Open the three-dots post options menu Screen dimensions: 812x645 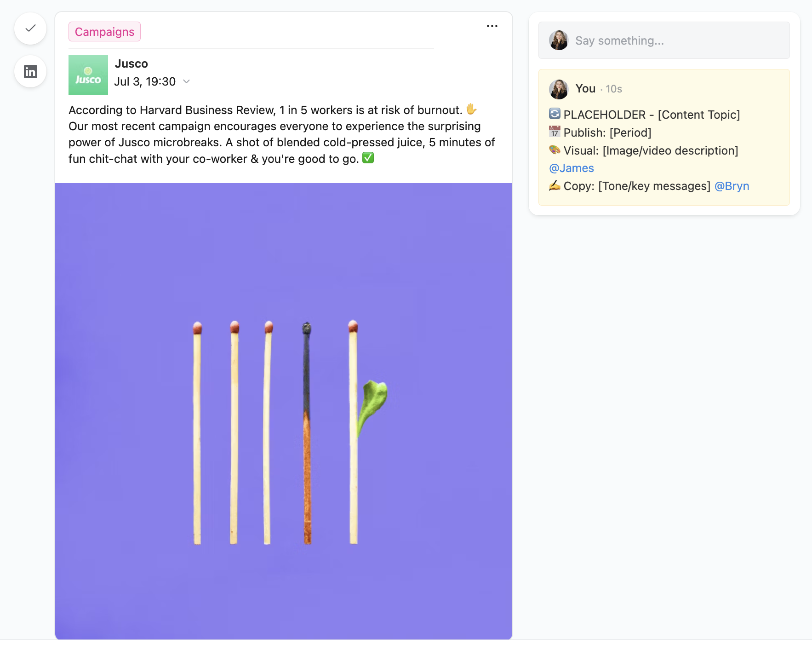pos(492,26)
